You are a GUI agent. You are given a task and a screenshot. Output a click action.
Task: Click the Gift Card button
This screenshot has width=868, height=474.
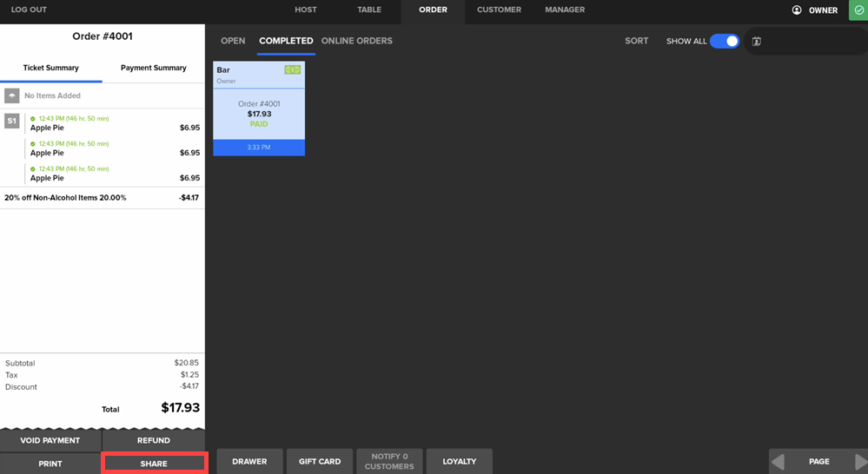click(320, 461)
